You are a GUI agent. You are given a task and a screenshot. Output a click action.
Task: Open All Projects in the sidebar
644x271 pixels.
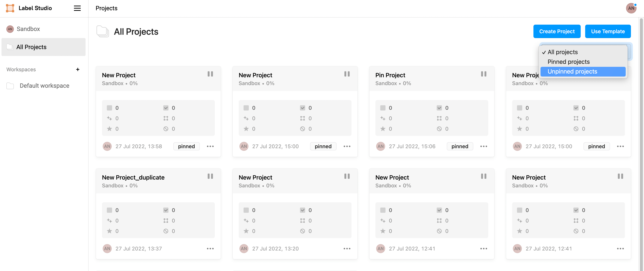[x=32, y=47]
